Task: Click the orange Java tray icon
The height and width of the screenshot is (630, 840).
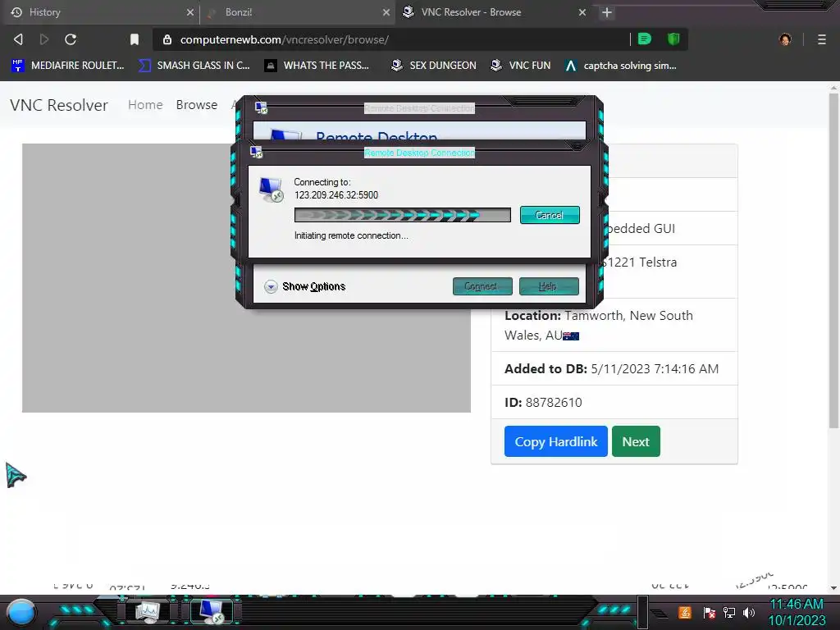Action: 685,612
